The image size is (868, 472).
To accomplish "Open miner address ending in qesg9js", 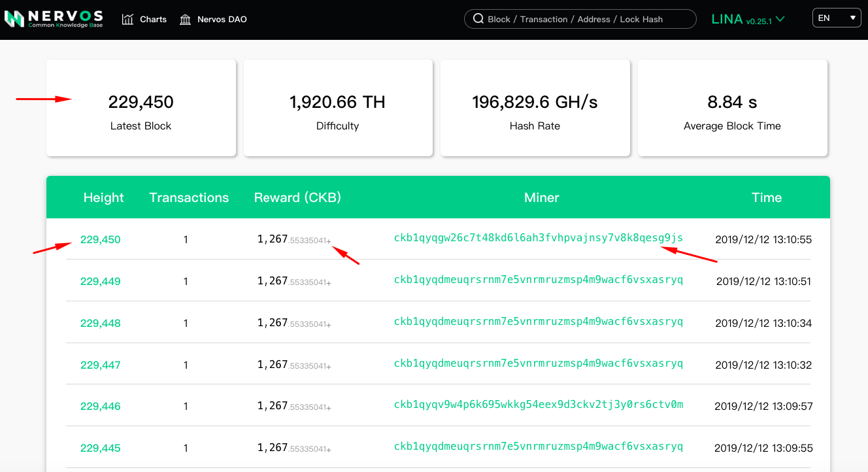I will coord(538,238).
